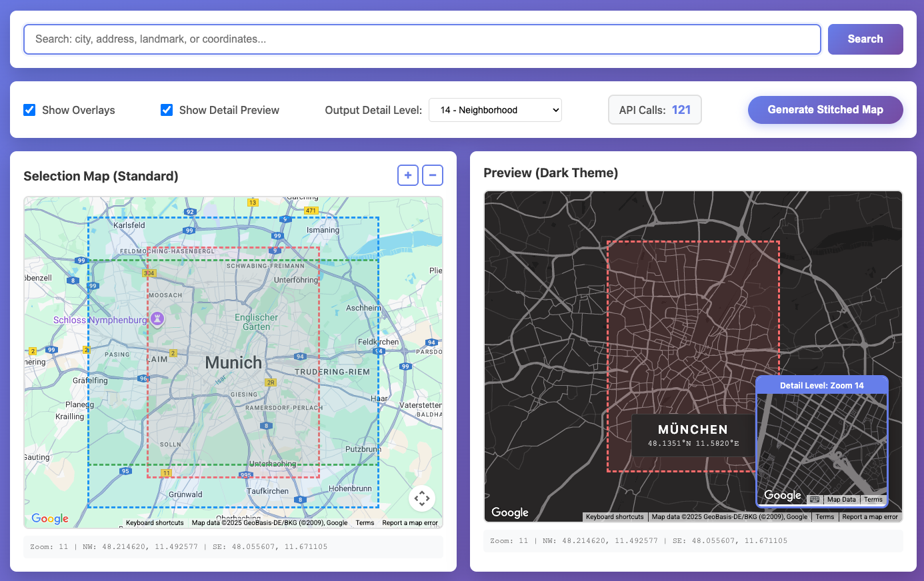Click coordinates status bar under preview map
Image resolution: width=924 pixels, height=581 pixels.
[x=693, y=541]
